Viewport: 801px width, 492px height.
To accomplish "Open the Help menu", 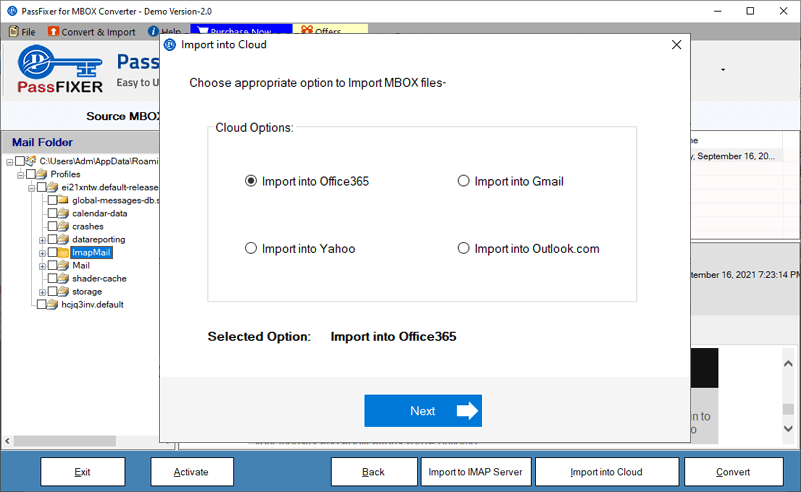I will click(163, 32).
